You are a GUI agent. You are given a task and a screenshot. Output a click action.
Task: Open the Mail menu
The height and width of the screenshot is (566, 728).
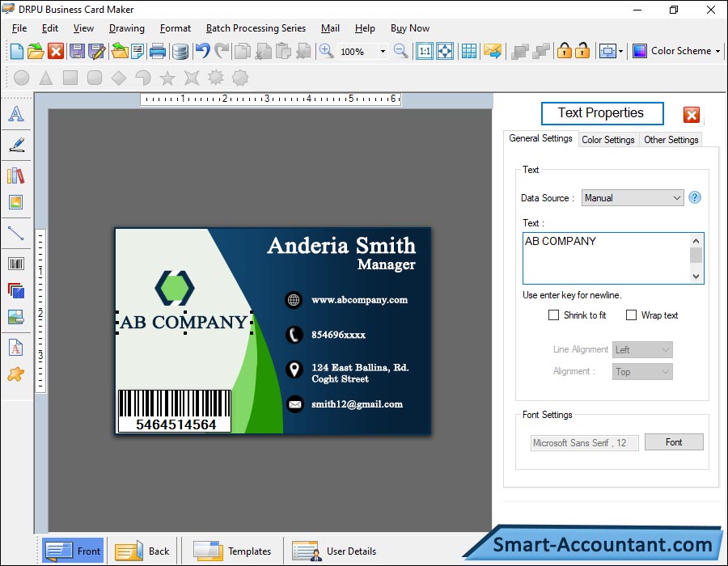(x=330, y=28)
